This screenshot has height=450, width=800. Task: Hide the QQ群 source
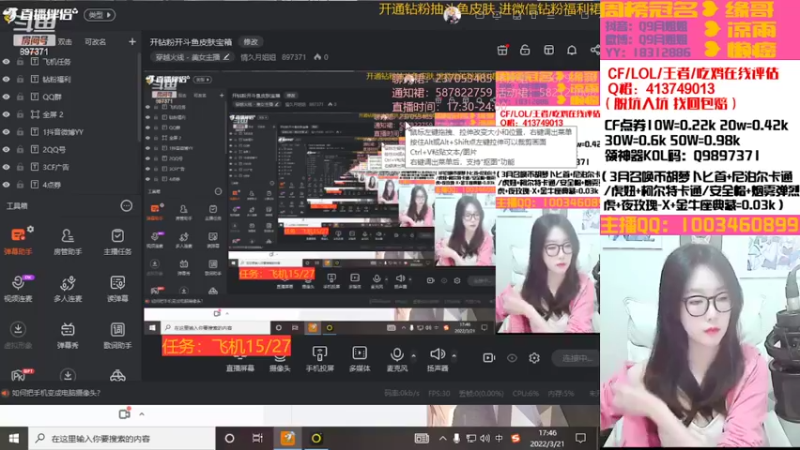6,97
